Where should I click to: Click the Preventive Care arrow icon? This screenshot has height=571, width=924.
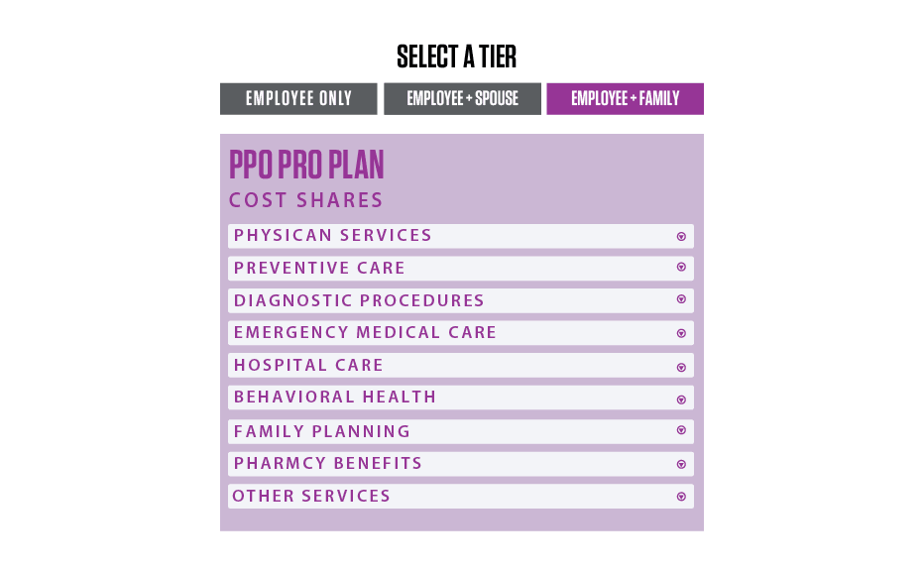click(x=681, y=267)
